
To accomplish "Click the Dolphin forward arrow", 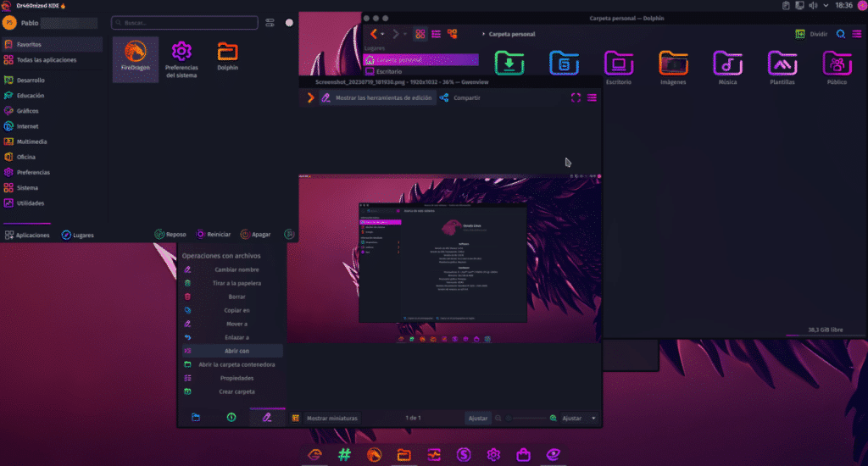I will [x=395, y=34].
